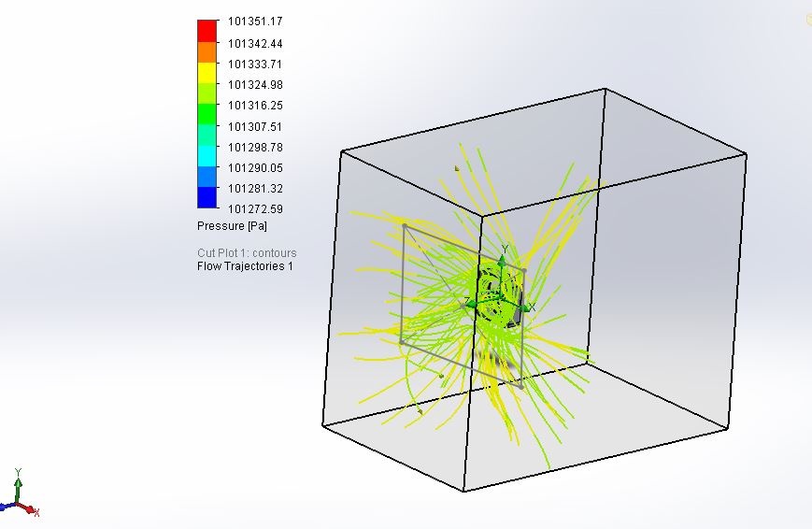Click the legend value 101316.25
The height and width of the screenshot is (529, 812).
pos(255,106)
